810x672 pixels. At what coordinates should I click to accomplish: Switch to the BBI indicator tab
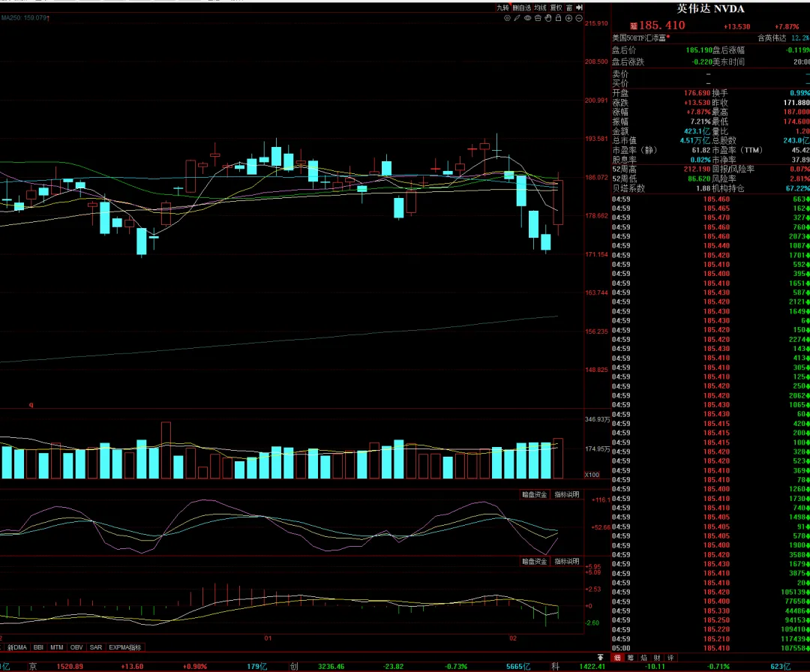pos(38,647)
